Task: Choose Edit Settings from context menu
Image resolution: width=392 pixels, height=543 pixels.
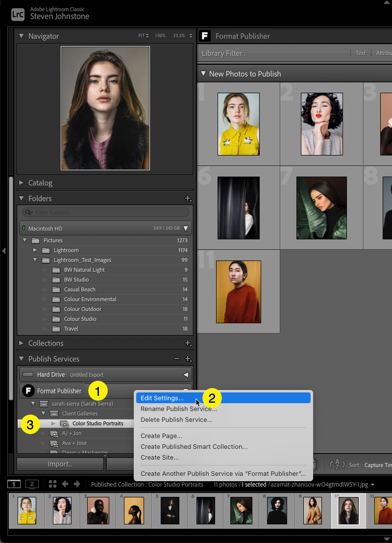Action: click(x=162, y=398)
